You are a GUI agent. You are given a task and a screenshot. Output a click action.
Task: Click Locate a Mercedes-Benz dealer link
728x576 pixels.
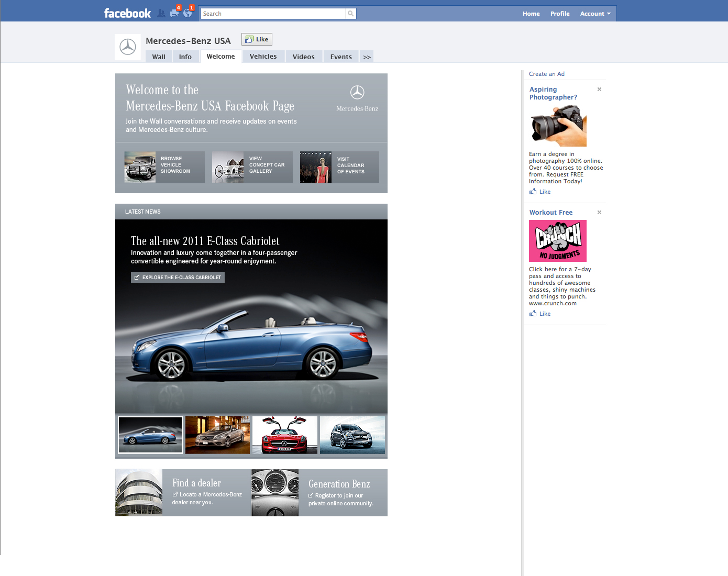click(x=207, y=499)
